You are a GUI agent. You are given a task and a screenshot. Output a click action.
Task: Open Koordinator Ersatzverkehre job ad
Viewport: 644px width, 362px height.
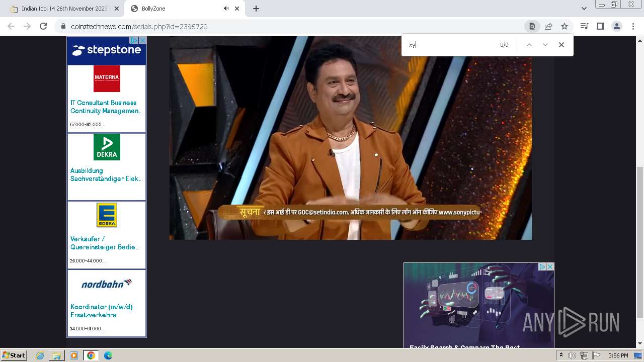(x=102, y=311)
